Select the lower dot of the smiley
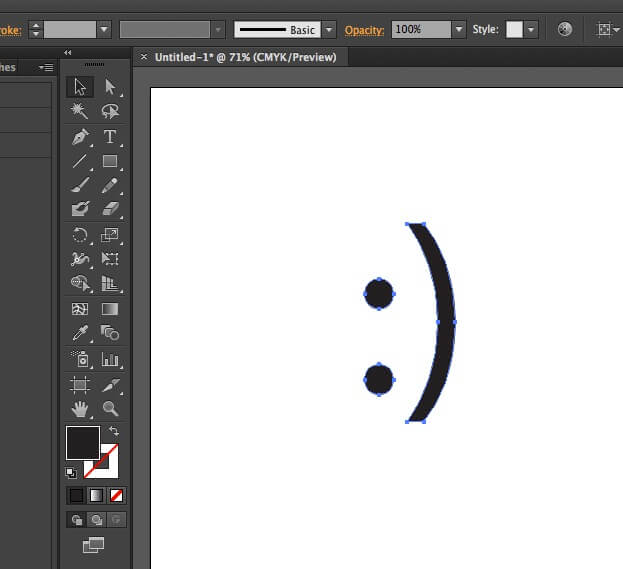Screen dimensions: 623x569 point(379,379)
